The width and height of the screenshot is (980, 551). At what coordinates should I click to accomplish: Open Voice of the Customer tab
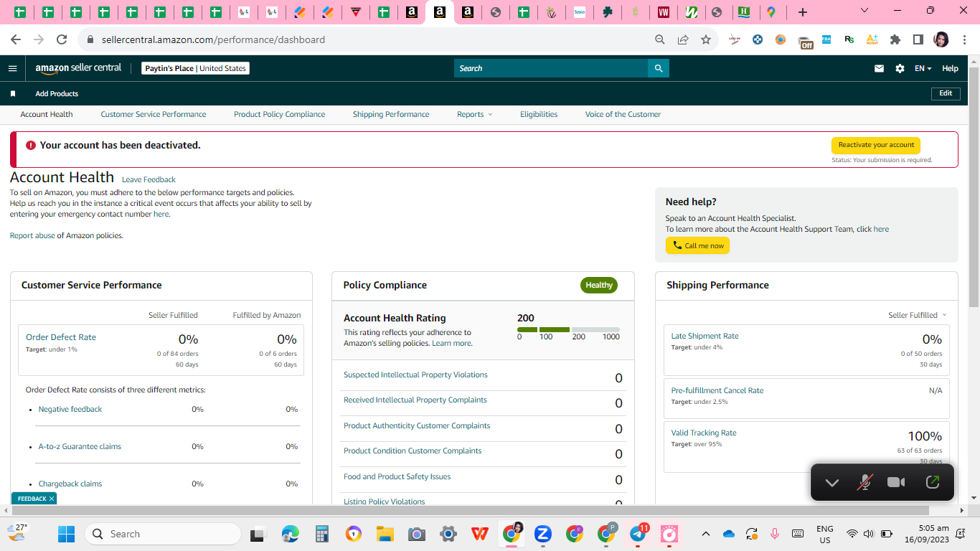click(x=623, y=114)
